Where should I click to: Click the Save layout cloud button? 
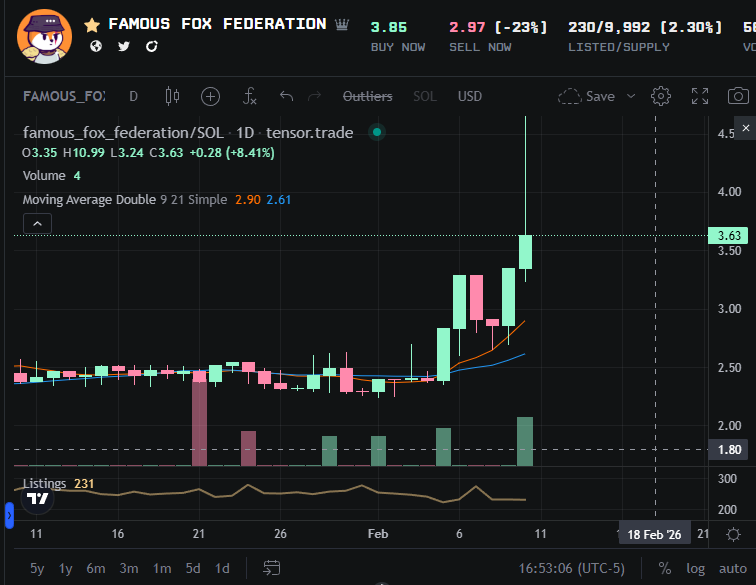(x=586, y=96)
